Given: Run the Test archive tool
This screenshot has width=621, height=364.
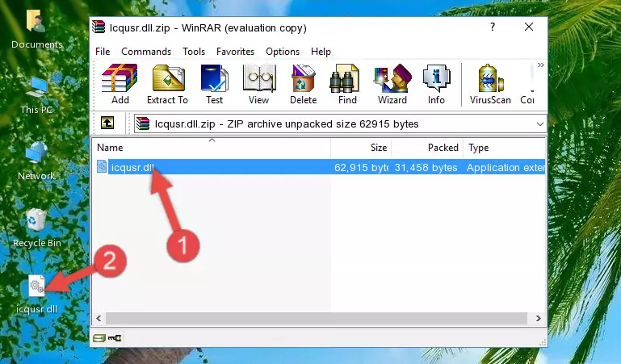Looking at the screenshot, I should click(214, 84).
